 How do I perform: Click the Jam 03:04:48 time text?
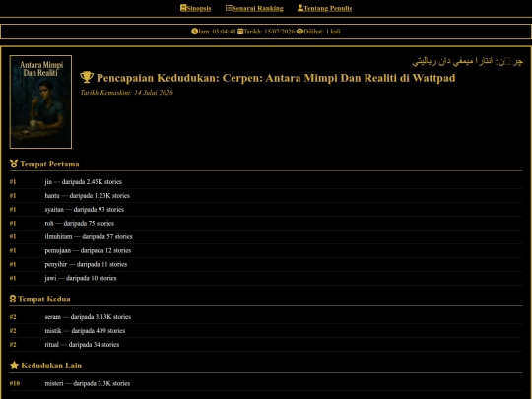(217, 32)
